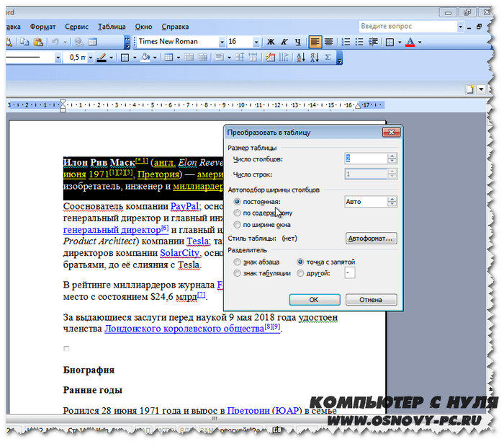Select the 'по содержимому' radio option
Viewport: 504px width, 444px height.
237,213
